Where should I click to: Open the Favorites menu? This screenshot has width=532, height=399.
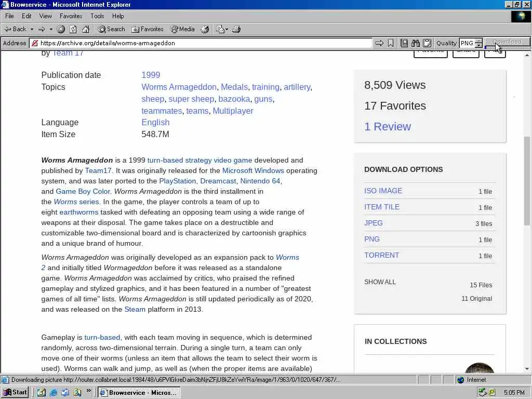[71, 16]
